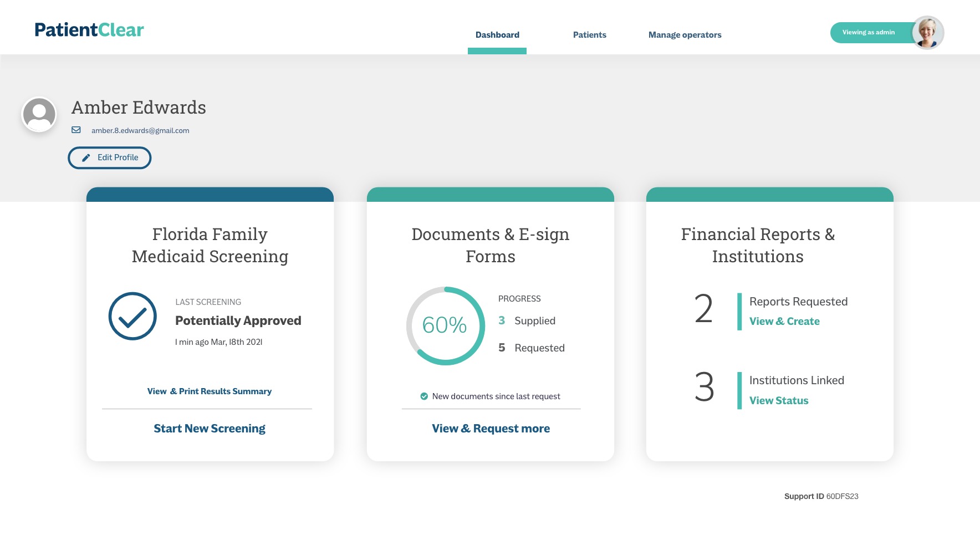Image resolution: width=980 pixels, height=540 pixels.
Task: Click the Support ID 60DFS23 text
Action: (x=821, y=497)
